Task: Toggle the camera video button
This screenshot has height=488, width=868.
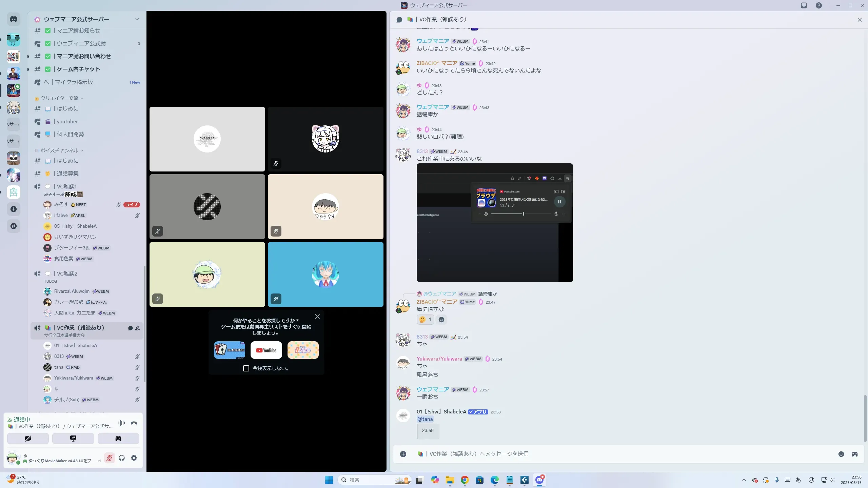Action: coord(28,439)
